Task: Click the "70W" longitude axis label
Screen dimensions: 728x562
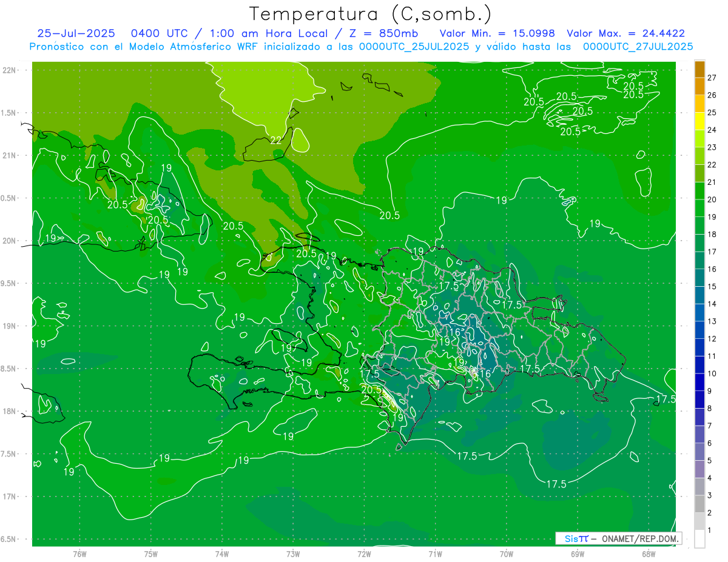Action: click(x=507, y=554)
